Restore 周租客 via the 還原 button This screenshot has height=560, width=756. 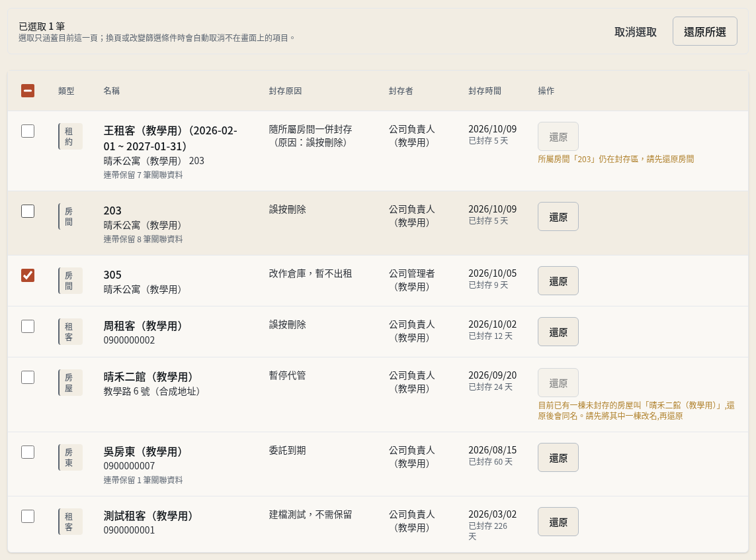click(558, 332)
